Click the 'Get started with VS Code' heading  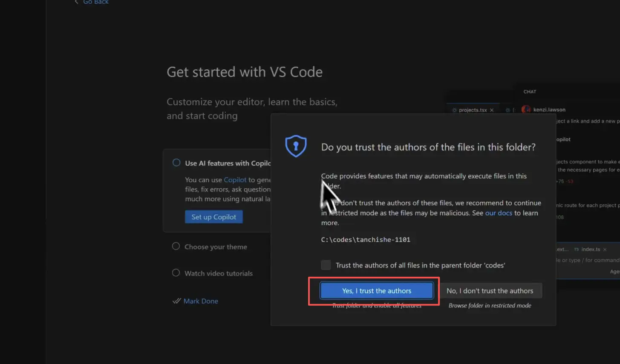click(x=245, y=72)
